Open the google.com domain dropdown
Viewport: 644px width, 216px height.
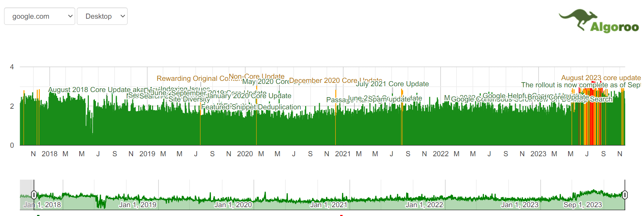(x=39, y=16)
